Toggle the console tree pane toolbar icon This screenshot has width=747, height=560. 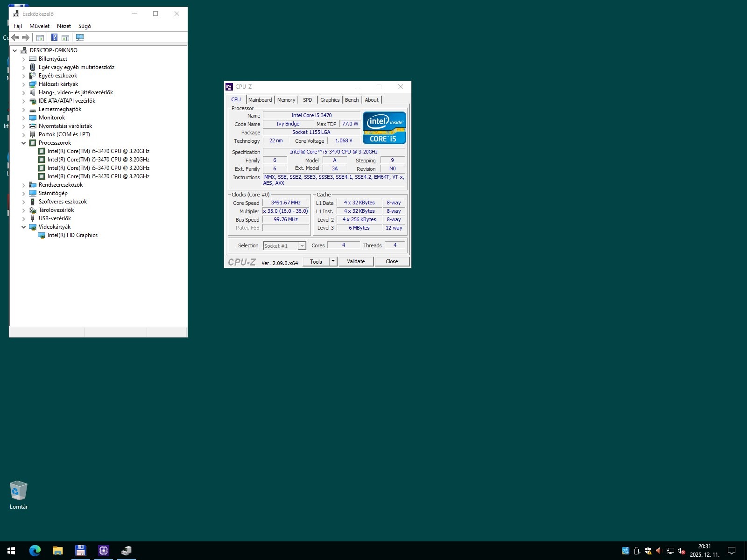click(40, 37)
